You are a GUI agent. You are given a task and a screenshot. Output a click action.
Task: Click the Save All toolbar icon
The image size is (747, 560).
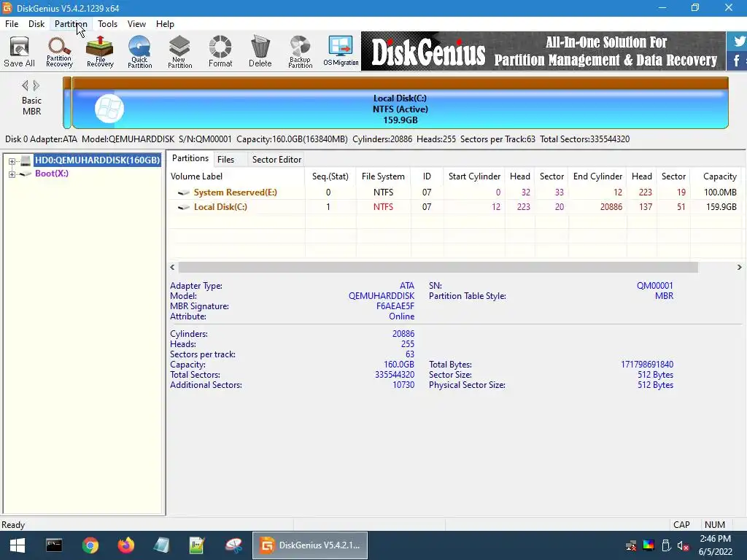[20, 52]
